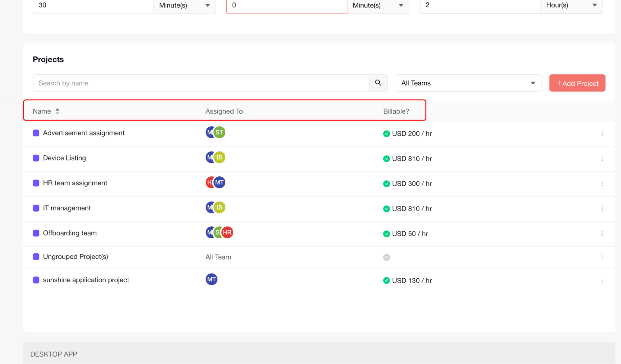Click green billable check for IT management

386,209
